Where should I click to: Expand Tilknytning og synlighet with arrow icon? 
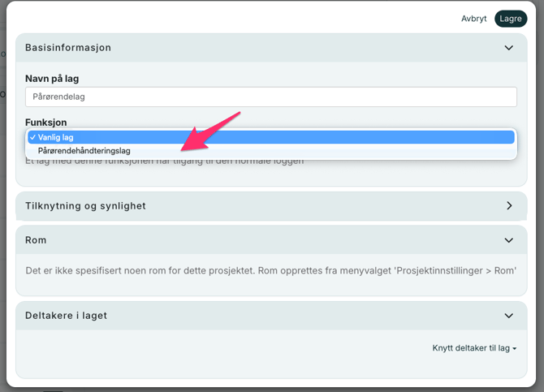pos(509,206)
